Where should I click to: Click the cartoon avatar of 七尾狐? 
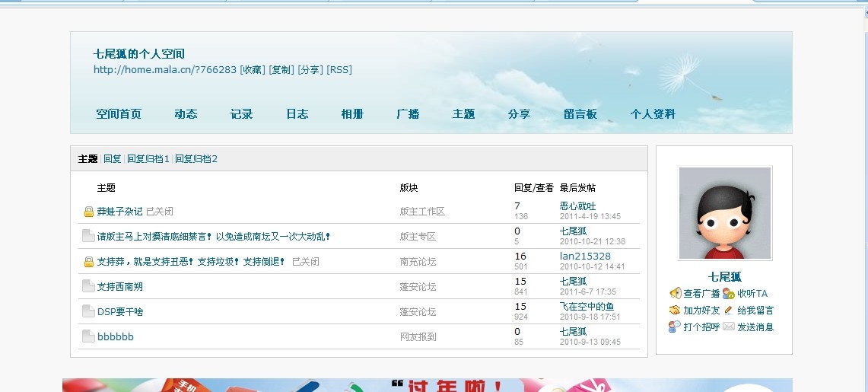tap(724, 213)
